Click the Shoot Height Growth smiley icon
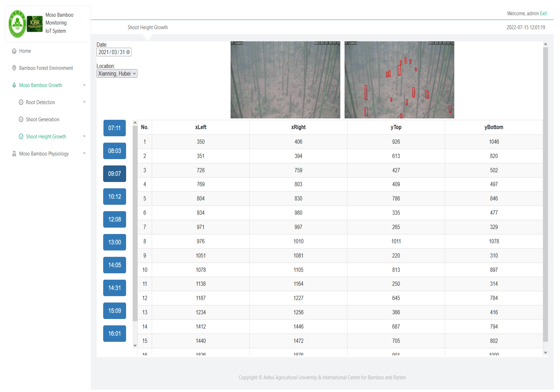Viewport: 560px width, 392px height. point(21,136)
